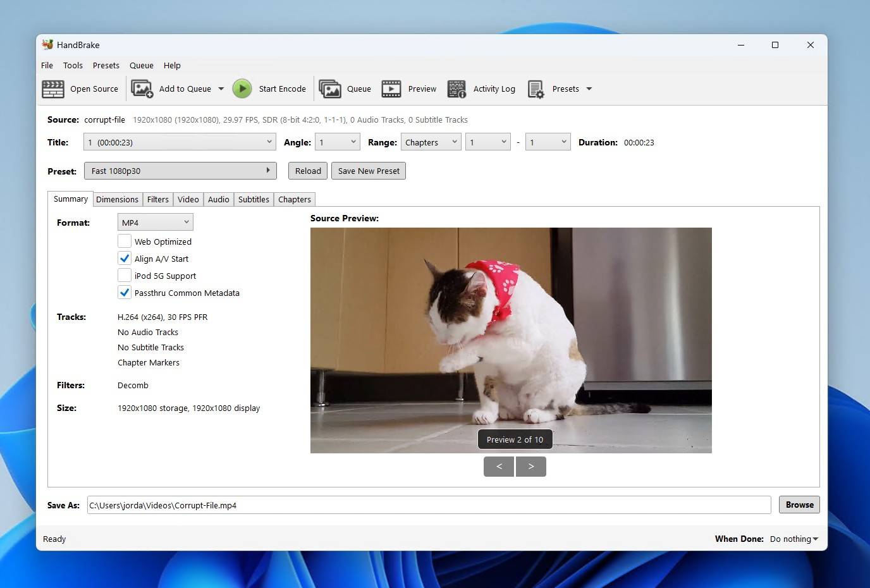Click the Preview 2 of 10 label

tap(515, 439)
